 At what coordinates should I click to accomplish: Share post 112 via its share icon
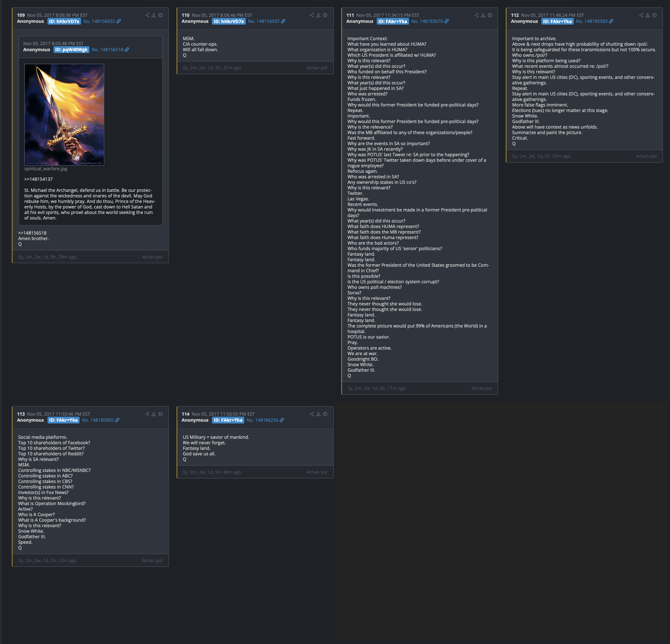641,15
